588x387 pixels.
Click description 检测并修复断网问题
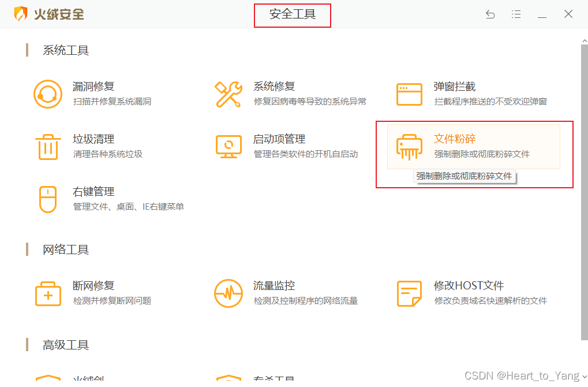(112, 301)
